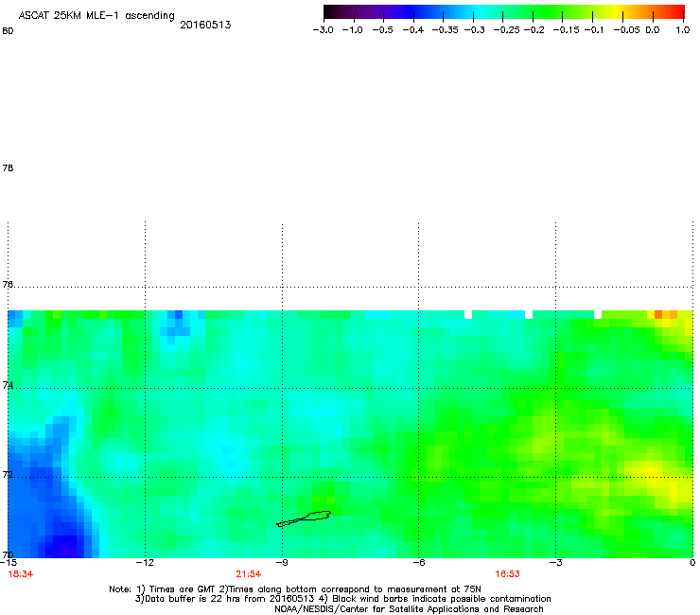Image resolution: width=700 pixels, height=615 pixels.
Task: Click the longitude -12 axis label
Action: pyautogui.click(x=145, y=562)
